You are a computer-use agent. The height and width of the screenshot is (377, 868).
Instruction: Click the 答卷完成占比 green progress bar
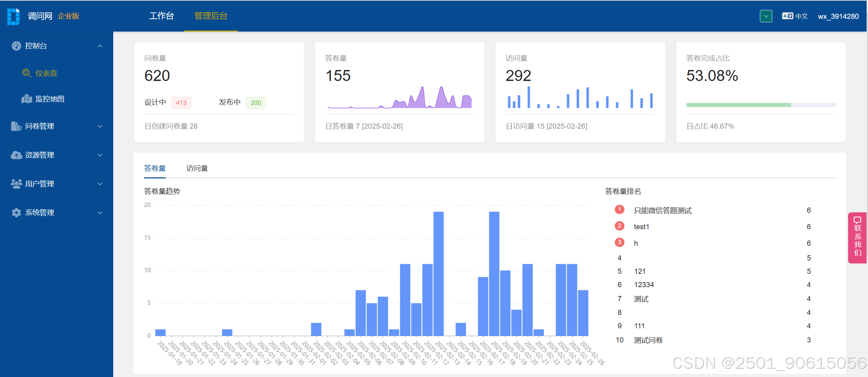pos(738,105)
